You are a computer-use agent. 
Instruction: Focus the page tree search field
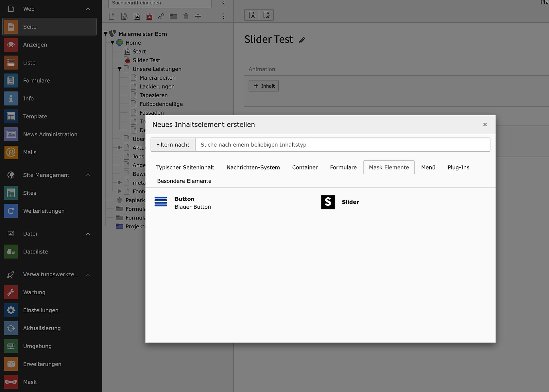160,3
